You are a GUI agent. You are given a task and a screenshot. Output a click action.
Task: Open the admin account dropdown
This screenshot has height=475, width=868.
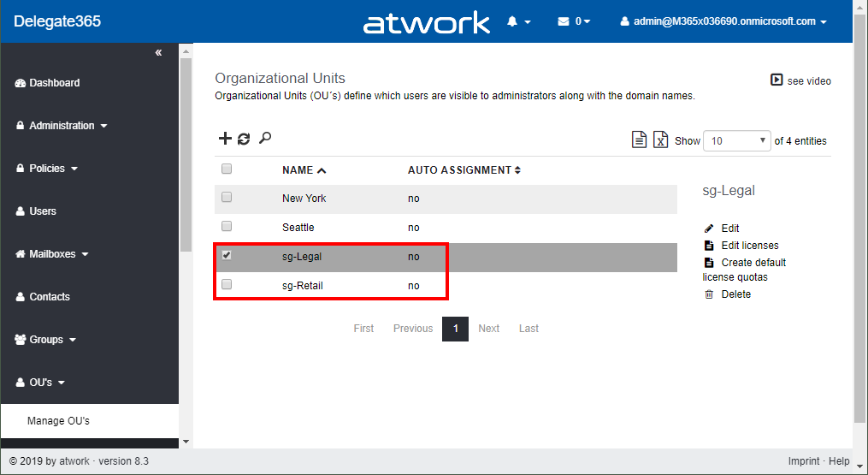[x=723, y=21]
